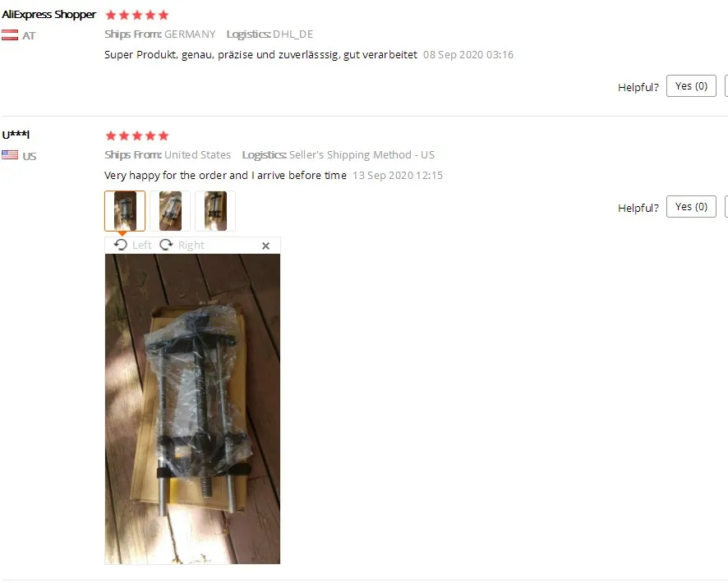Click the Austria flag icon
Viewport: 728px width, 583px height.
pyautogui.click(x=10, y=34)
